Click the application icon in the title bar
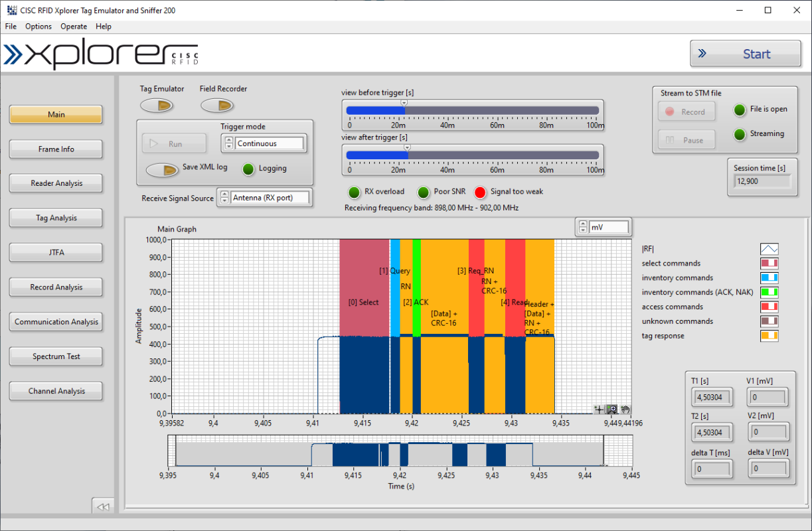Screen dimensions: 812x531 [x=11, y=11]
